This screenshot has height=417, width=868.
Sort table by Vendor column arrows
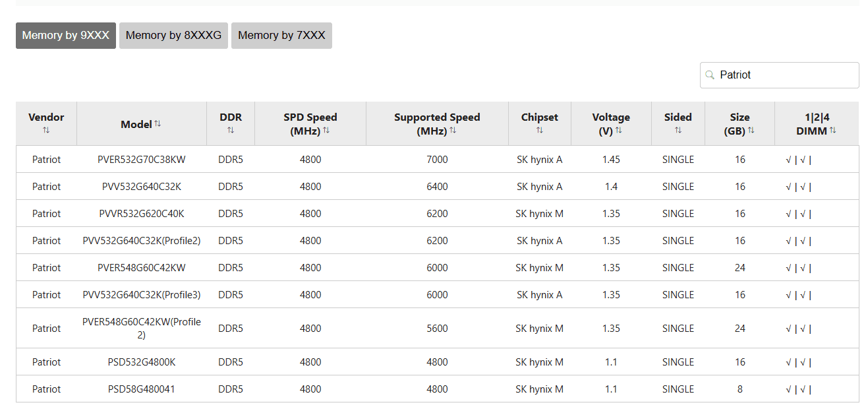point(46,131)
